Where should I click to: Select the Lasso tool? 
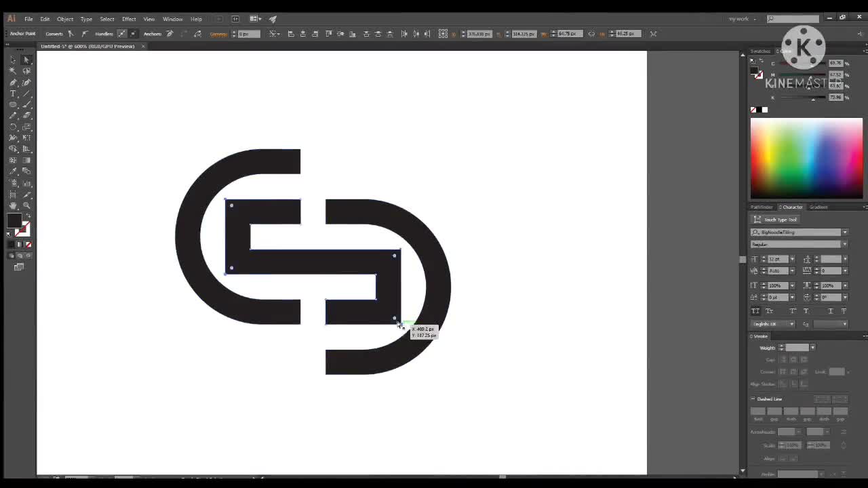pyautogui.click(x=26, y=70)
